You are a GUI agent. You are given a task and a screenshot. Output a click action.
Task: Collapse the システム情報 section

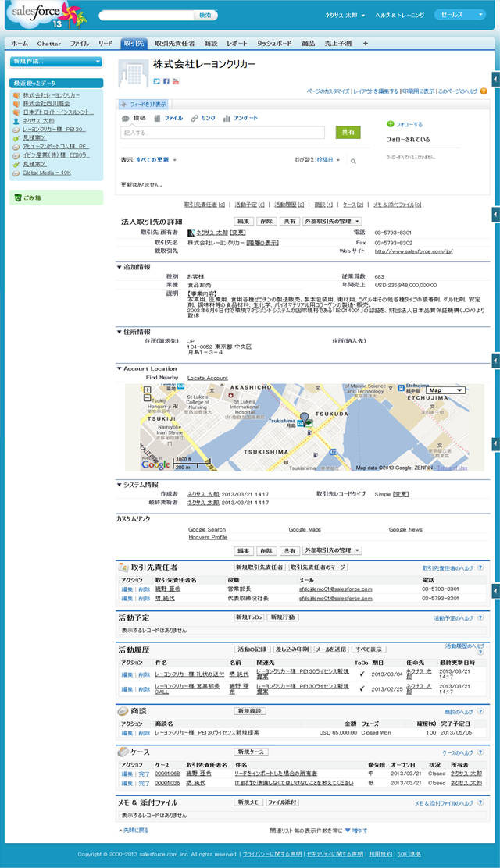tap(120, 485)
